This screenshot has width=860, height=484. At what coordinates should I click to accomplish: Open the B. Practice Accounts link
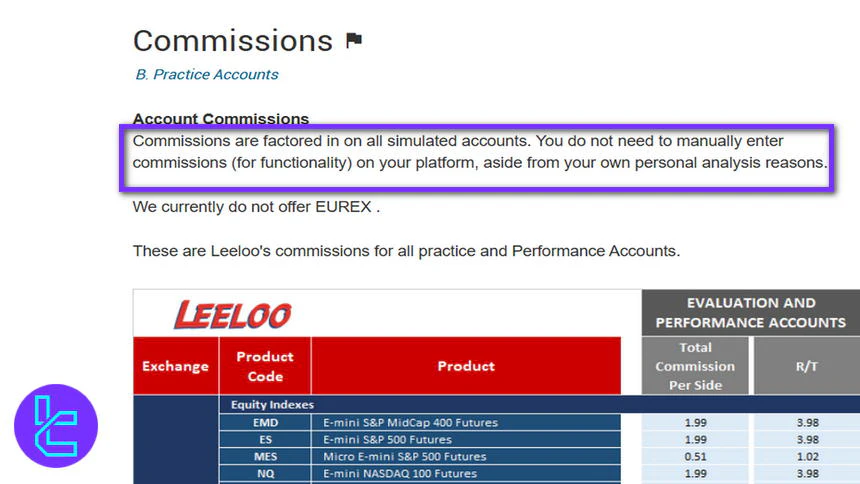[x=207, y=74]
